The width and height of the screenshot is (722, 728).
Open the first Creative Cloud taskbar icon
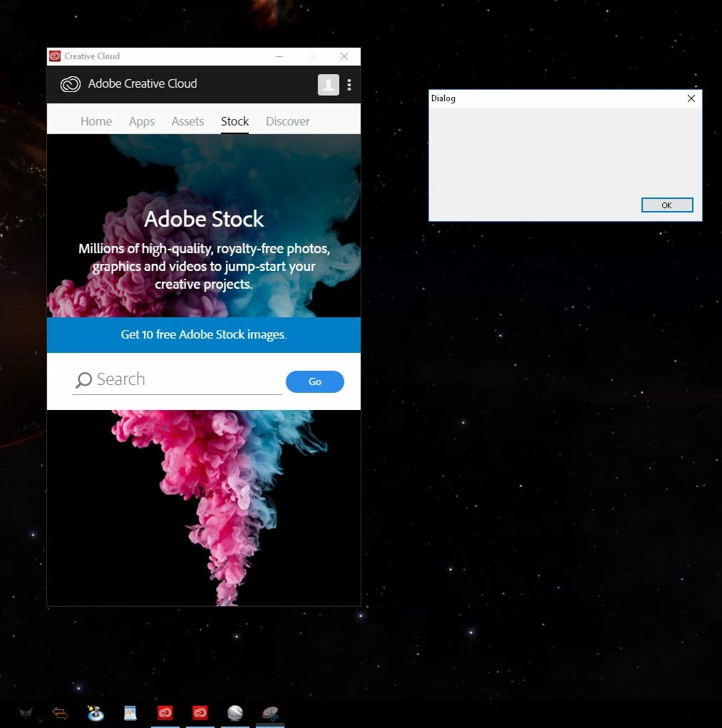pyautogui.click(x=165, y=713)
